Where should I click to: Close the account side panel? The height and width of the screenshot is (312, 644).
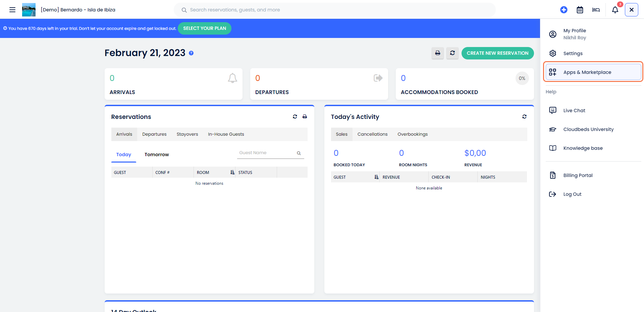(x=632, y=10)
